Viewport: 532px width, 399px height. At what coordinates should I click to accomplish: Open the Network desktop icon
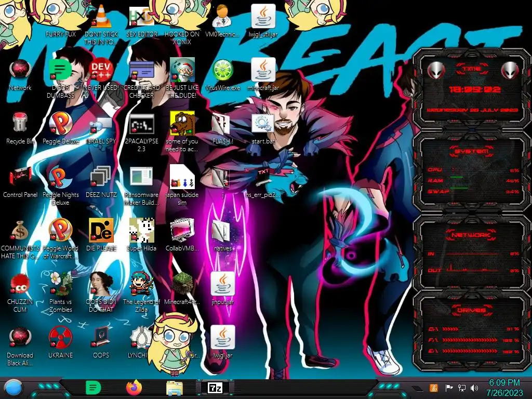[x=20, y=70]
